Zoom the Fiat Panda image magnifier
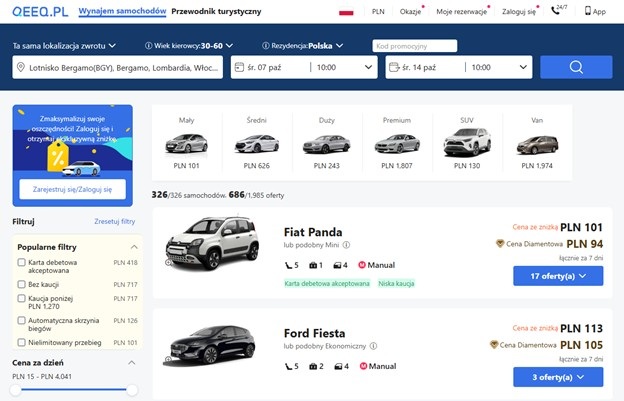This screenshot has width=624, height=401. coord(168,263)
